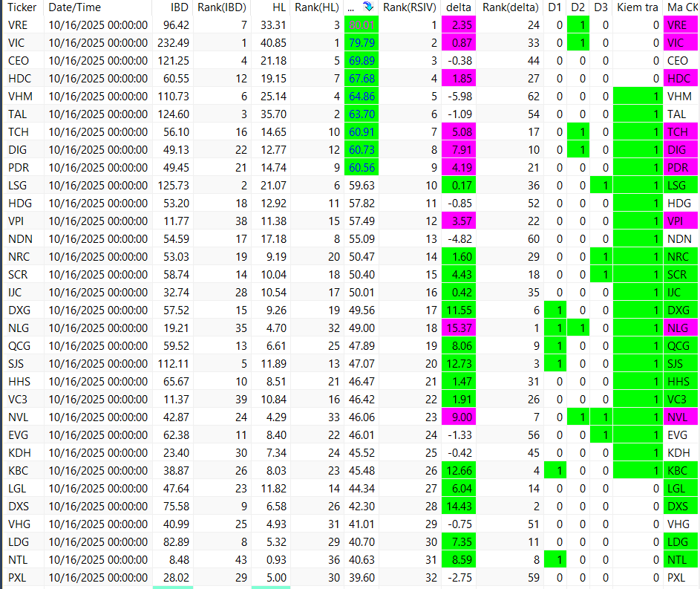Click the green 69.89 cell
700x589 pixels.
362,61
